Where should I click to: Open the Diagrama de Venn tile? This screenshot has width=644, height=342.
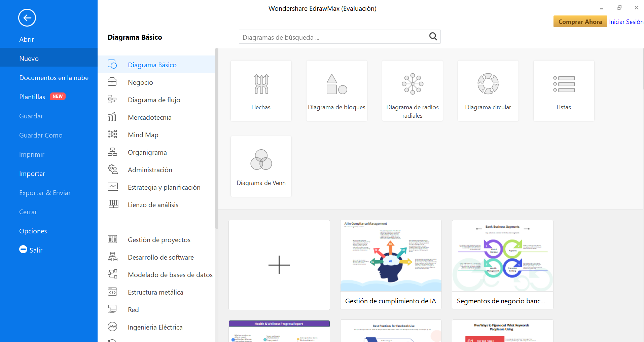pos(261,166)
